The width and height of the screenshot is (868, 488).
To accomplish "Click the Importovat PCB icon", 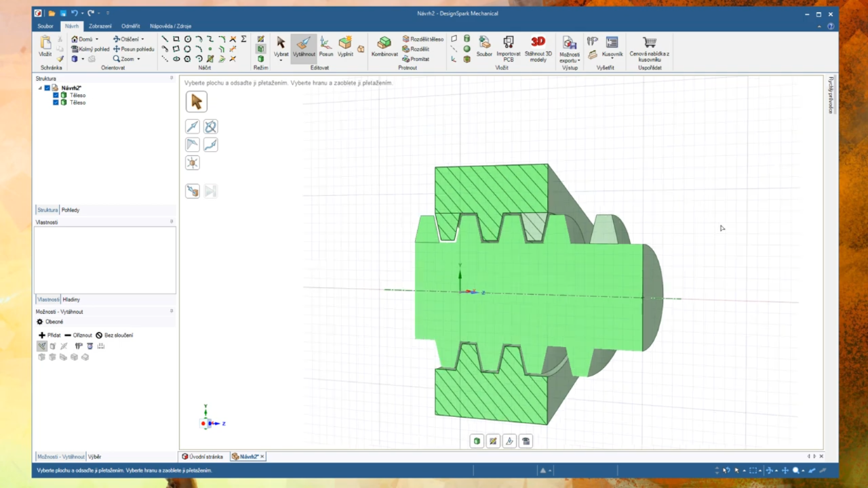I will [509, 49].
